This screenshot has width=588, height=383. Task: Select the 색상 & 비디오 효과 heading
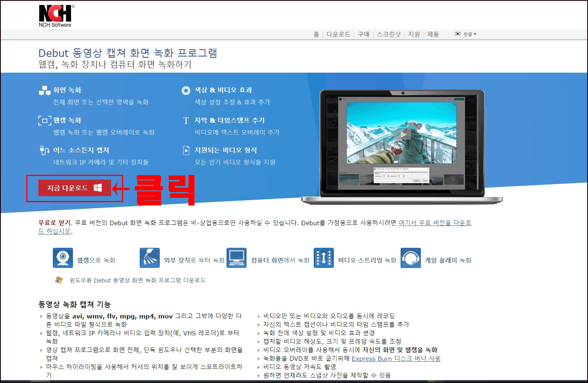coord(223,90)
